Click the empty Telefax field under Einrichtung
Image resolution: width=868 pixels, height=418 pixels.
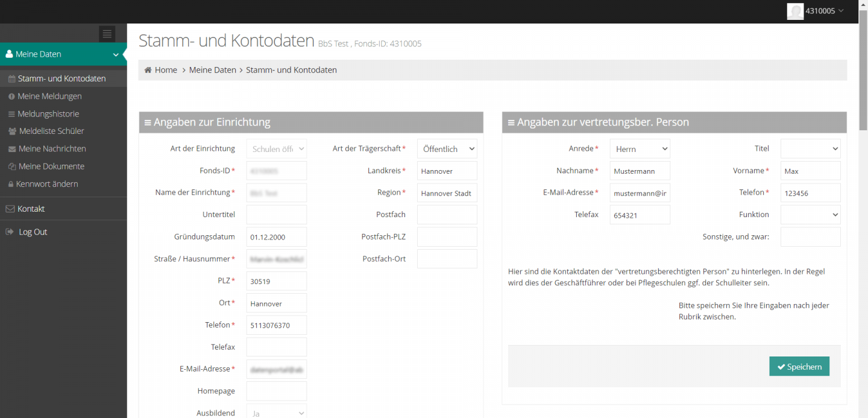pyautogui.click(x=277, y=347)
